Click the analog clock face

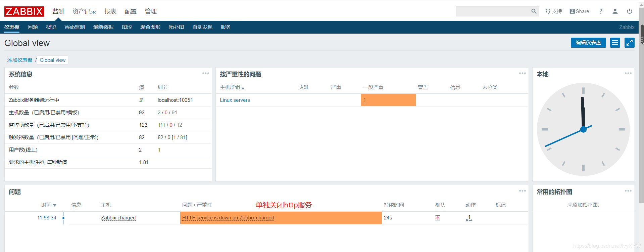583,129
